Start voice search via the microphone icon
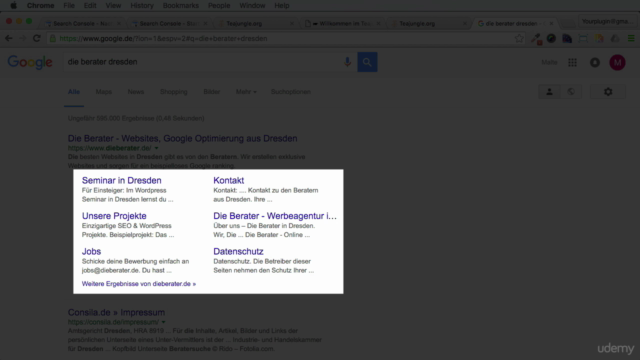 (347, 62)
